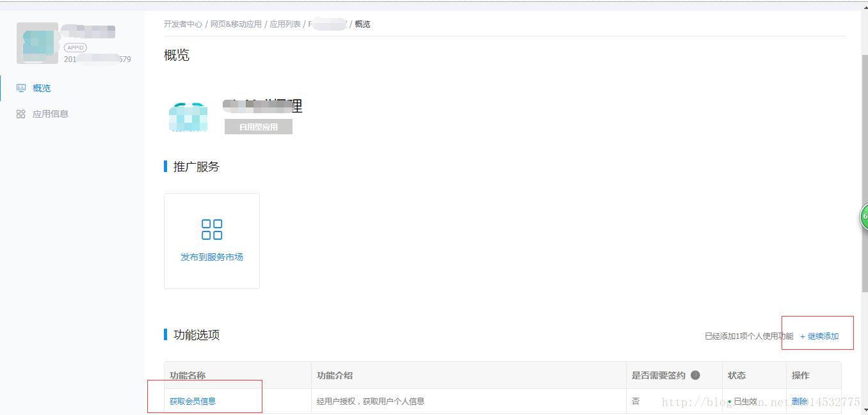Select the 概览 monitor icon in the sidebar
The height and width of the screenshot is (415, 868).
tap(21, 88)
